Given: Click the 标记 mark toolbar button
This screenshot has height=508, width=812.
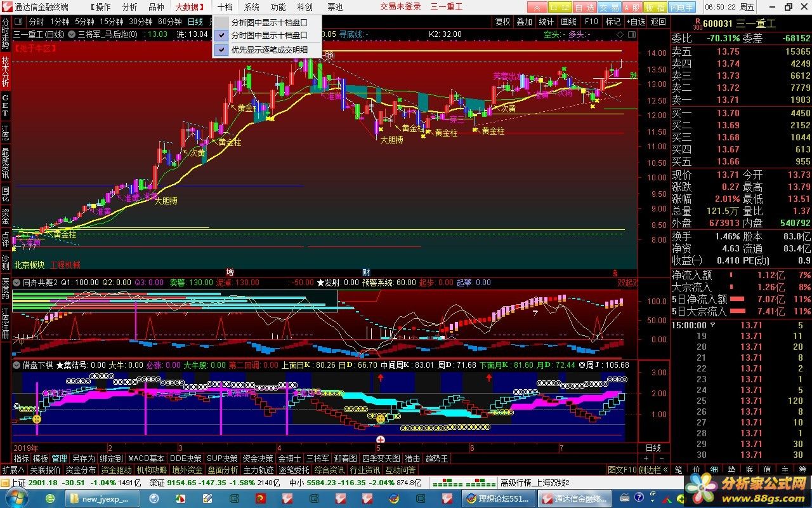Looking at the screenshot, I should 613,22.
